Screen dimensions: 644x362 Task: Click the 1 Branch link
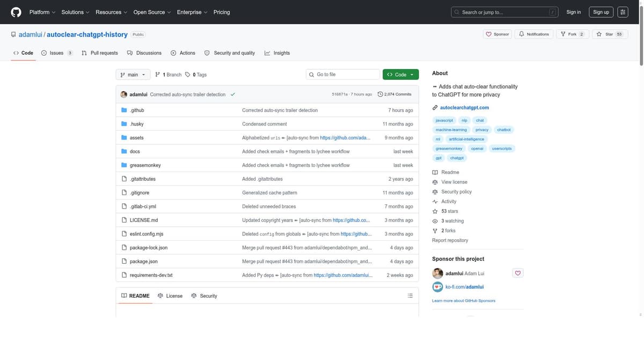(168, 75)
